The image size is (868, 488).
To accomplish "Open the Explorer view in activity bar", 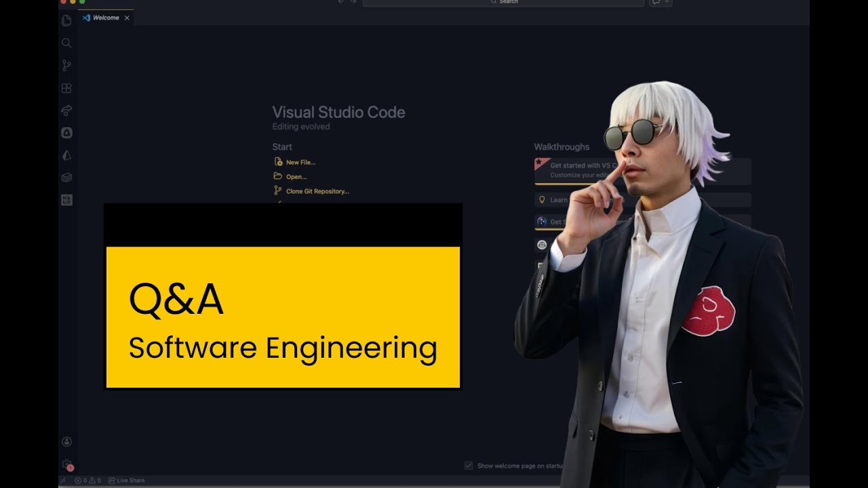I will [x=66, y=20].
